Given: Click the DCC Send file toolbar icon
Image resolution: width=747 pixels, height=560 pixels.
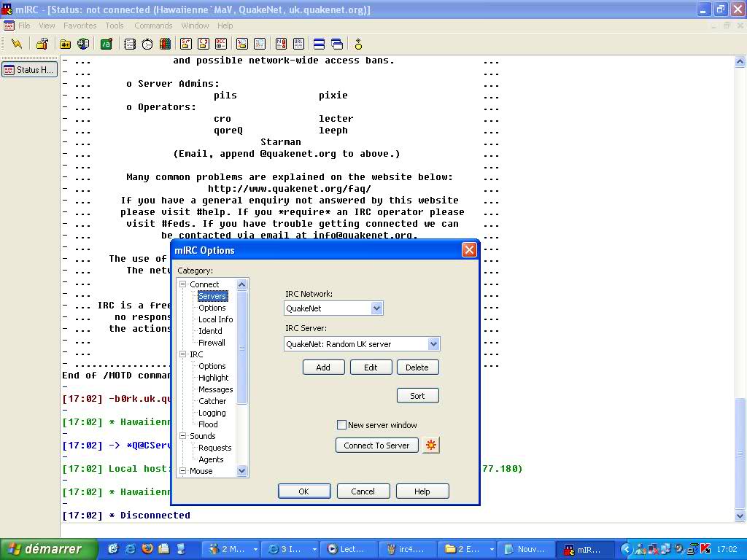Looking at the screenshot, I should coord(186,44).
